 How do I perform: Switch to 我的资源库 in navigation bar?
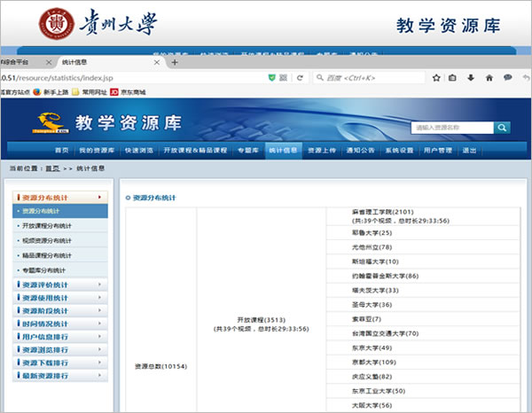click(97, 150)
